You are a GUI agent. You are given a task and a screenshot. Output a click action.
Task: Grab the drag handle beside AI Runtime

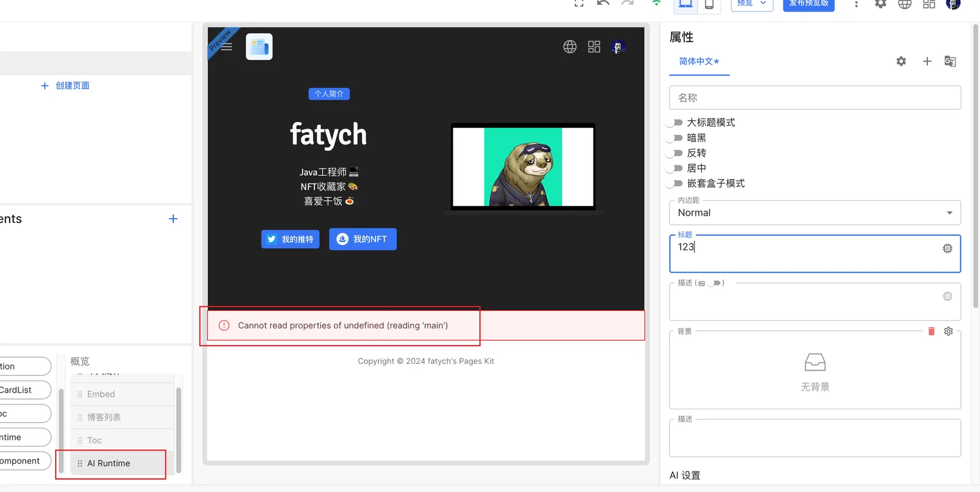coord(80,463)
